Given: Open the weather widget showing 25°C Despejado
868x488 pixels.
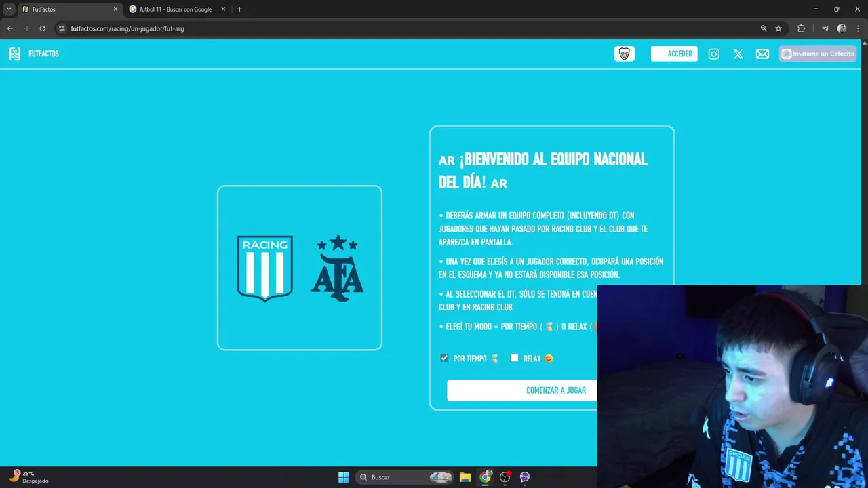Looking at the screenshot, I should 29,477.
